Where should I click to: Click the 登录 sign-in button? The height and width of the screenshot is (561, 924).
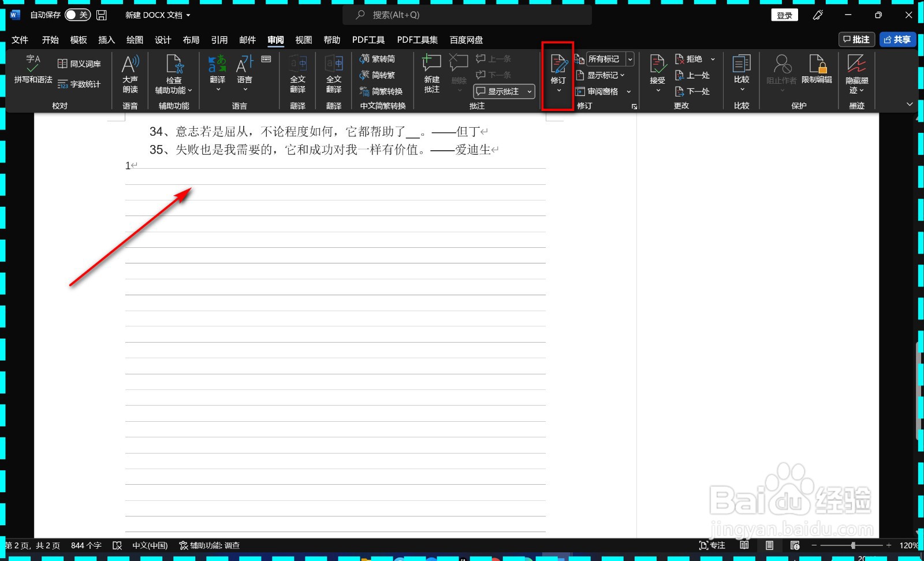pos(784,15)
